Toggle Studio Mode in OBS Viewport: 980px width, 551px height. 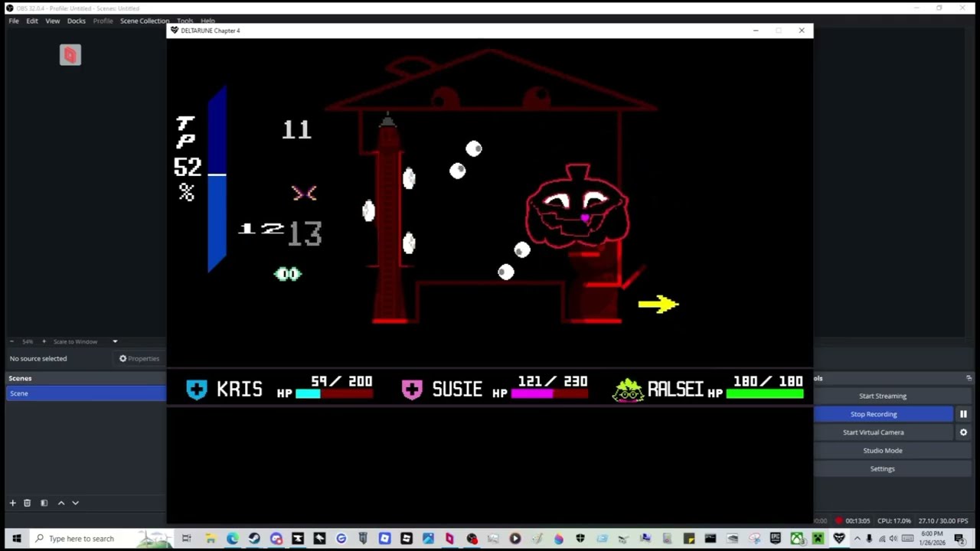coord(882,451)
